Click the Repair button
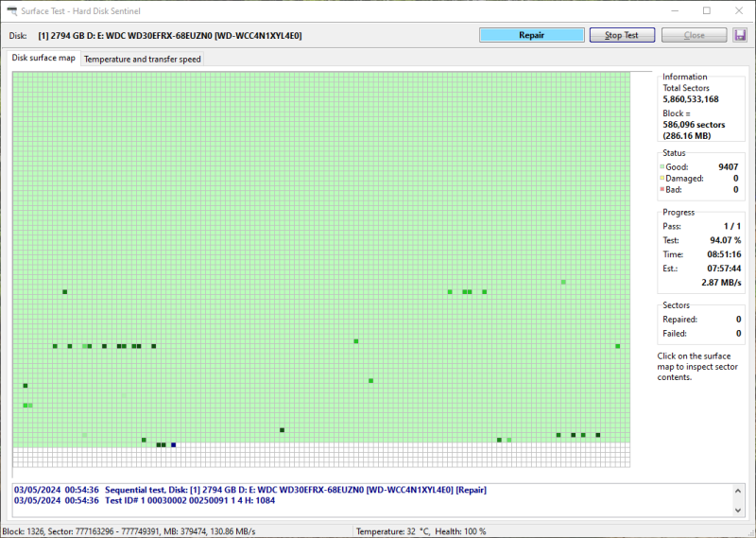 click(x=531, y=35)
